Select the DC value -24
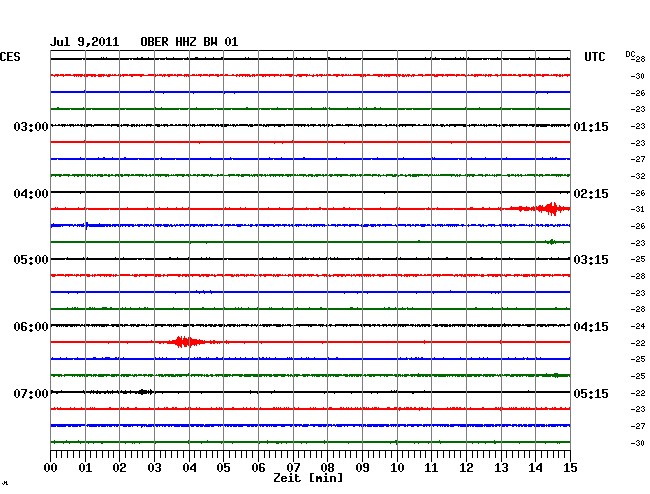 tap(638, 327)
